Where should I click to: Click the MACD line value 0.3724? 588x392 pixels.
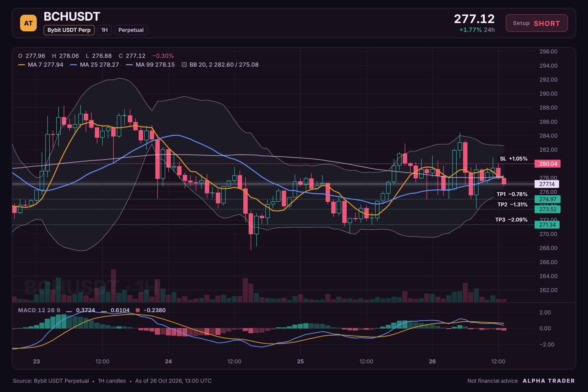(86, 310)
